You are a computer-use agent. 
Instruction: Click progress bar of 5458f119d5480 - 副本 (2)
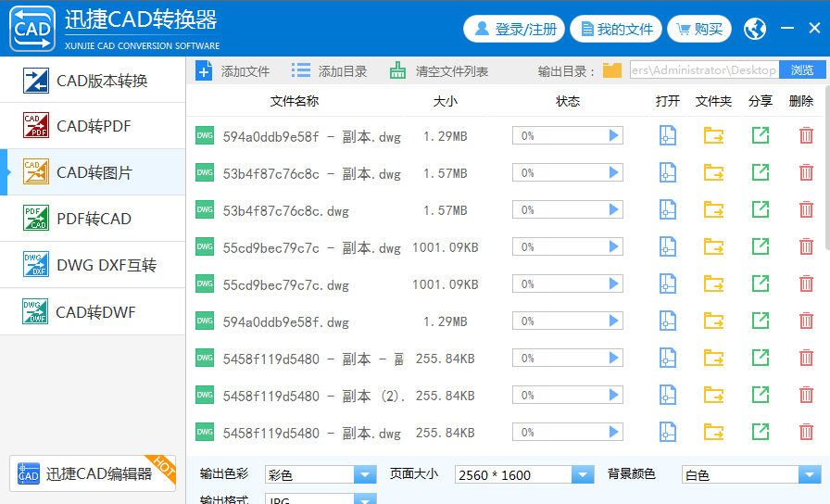coord(568,395)
